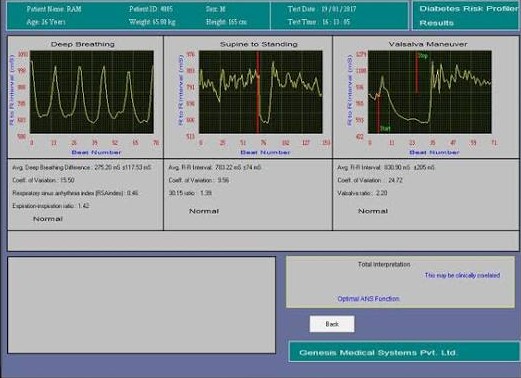Click the 'Beat Number' axis label under Valsalva Maneuver
Screen dimensions: 521x378
(x=434, y=152)
